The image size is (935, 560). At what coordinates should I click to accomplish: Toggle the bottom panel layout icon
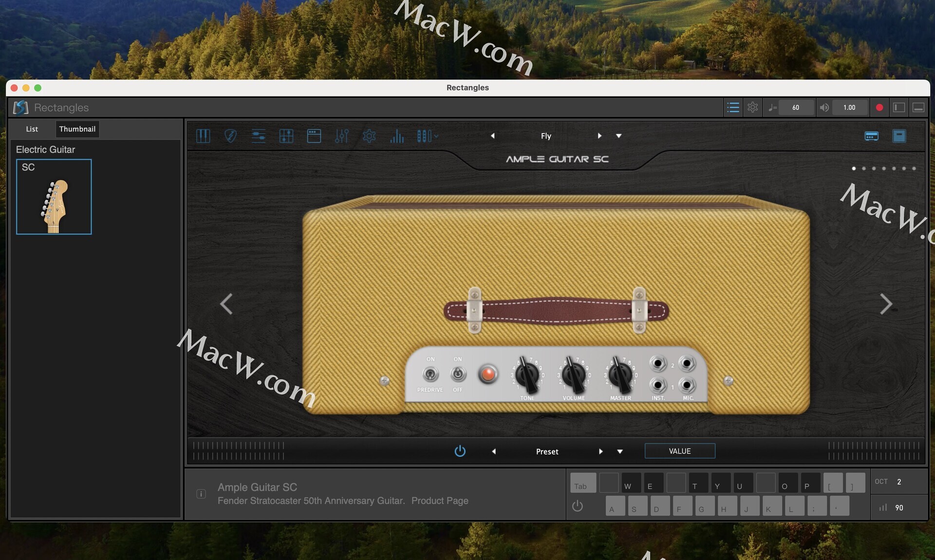918,108
